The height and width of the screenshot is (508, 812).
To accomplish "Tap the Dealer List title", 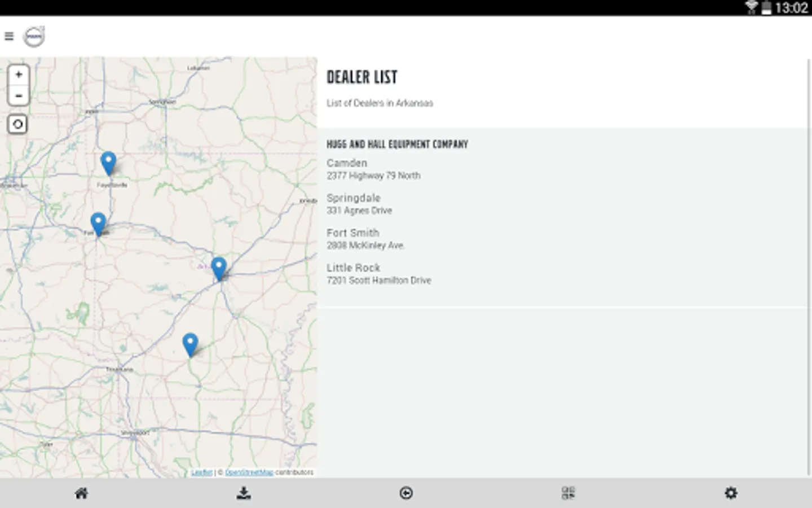I will 362,77.
